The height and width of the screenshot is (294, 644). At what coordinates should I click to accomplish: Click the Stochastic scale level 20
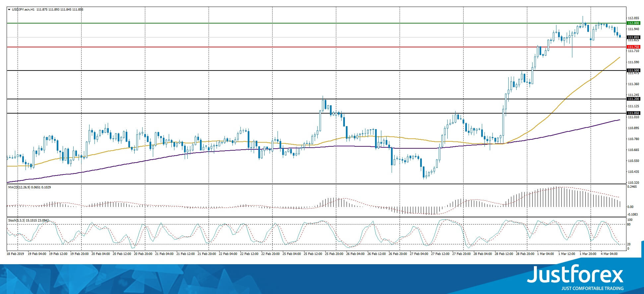point(629,244)
